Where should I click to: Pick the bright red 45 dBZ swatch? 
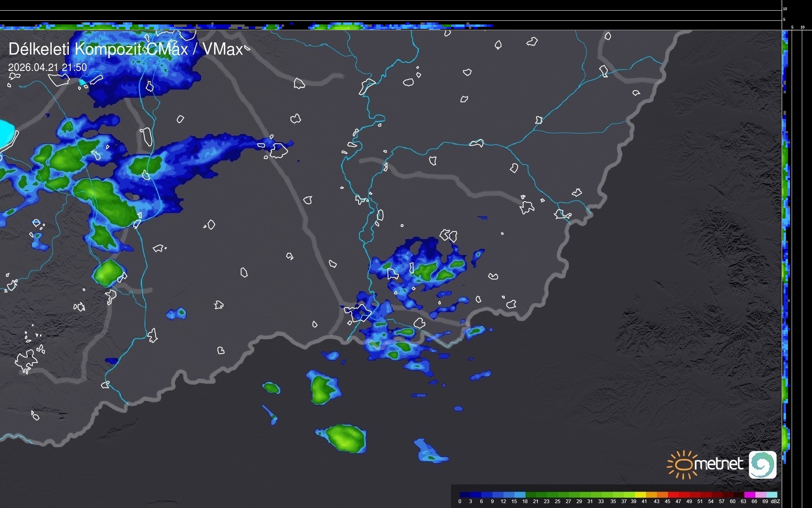click(673, 495)
